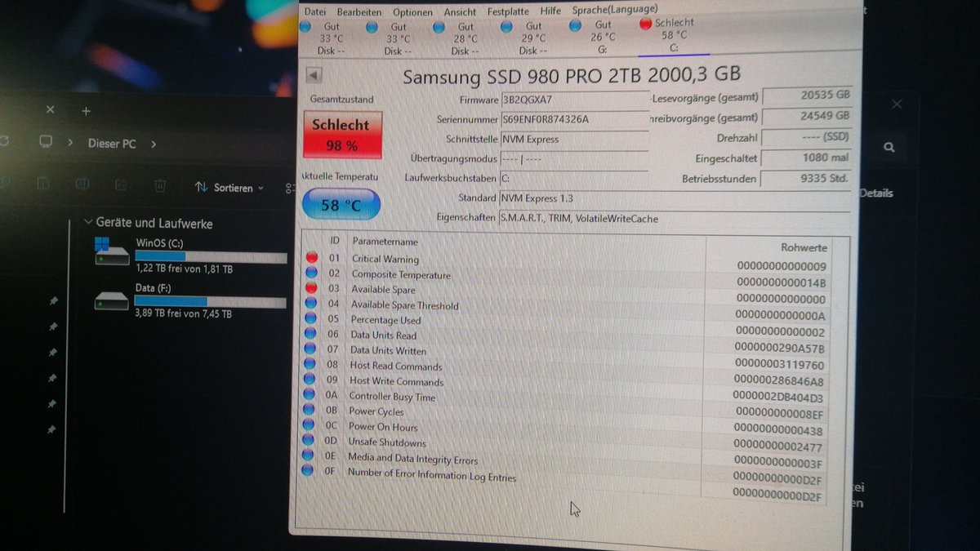Click the Rohwerte column header
This screenshot has height=551, width=980.
tap(804, 247)
